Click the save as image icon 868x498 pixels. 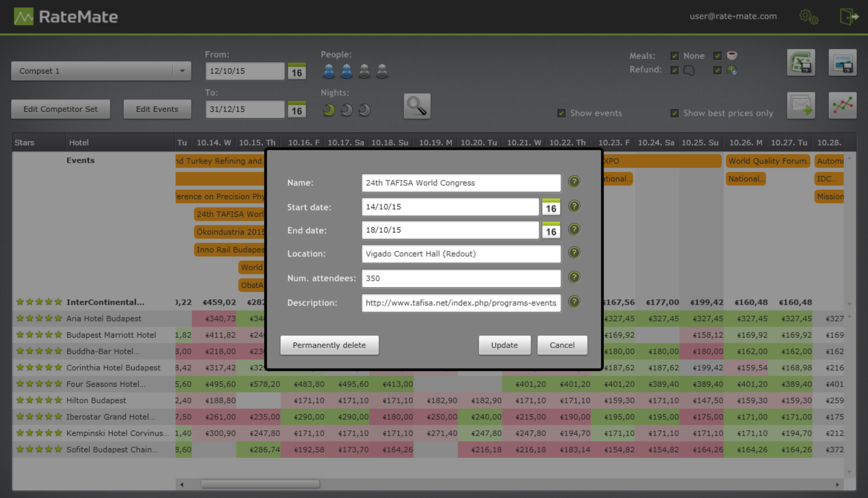click(843, 63)
